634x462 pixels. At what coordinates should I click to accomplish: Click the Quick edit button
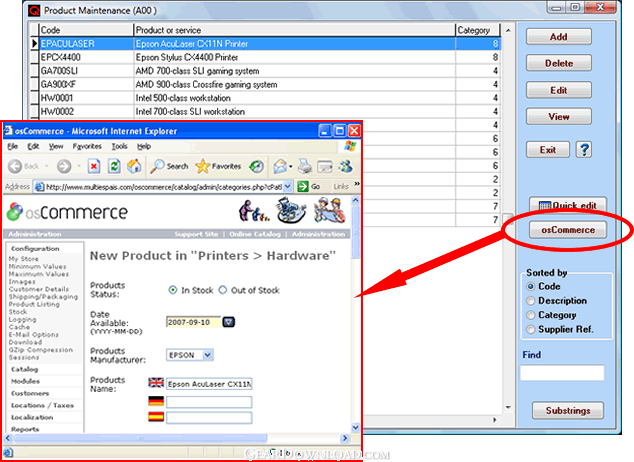tap(568, 205)
